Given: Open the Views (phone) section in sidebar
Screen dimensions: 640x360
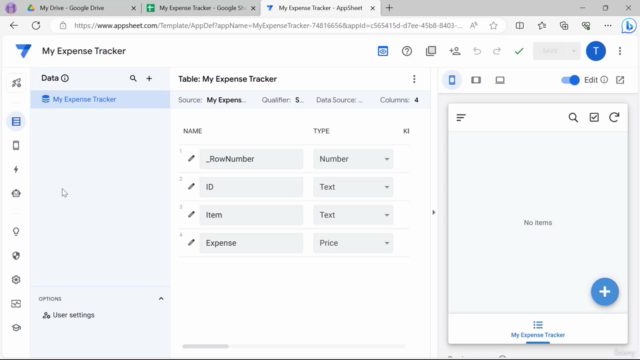Looking at the screenshot, I should pyautogui.click(x=16, y=145).
